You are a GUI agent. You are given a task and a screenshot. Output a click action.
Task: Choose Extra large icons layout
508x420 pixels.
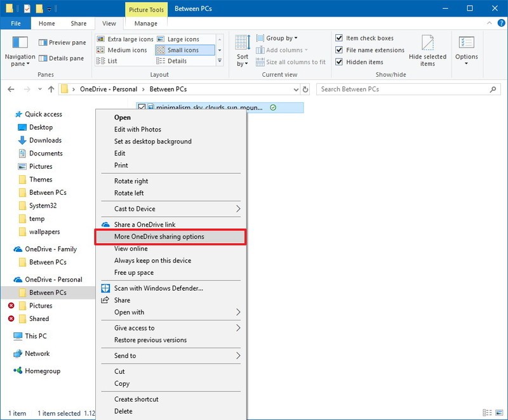click(x=125, y=39)
